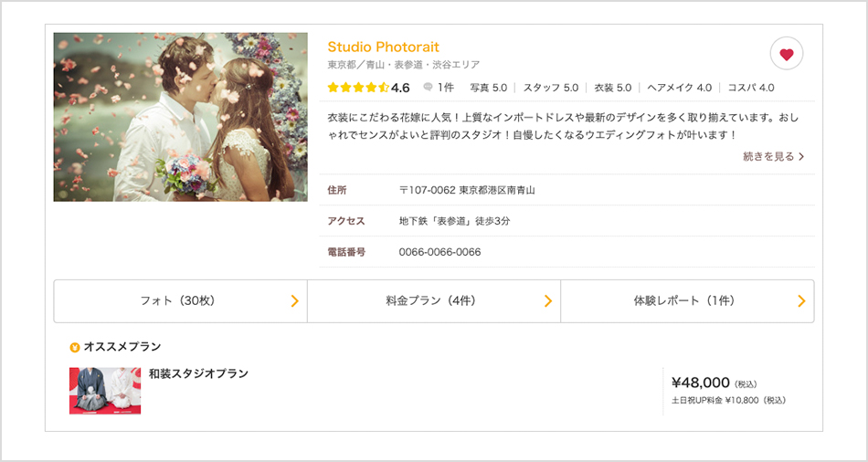868x462 pixels.
Task: Click the phone number 0066-0066-0066
Action: (x=439, y=252)
